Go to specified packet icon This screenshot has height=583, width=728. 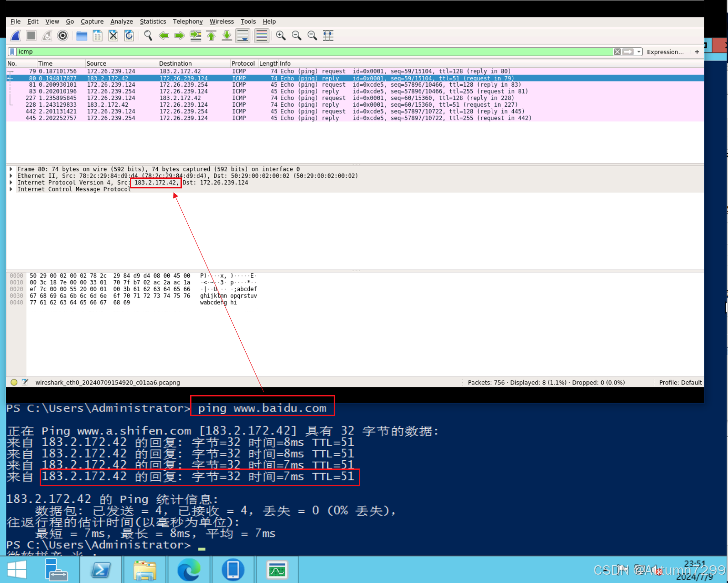[196, 36]
